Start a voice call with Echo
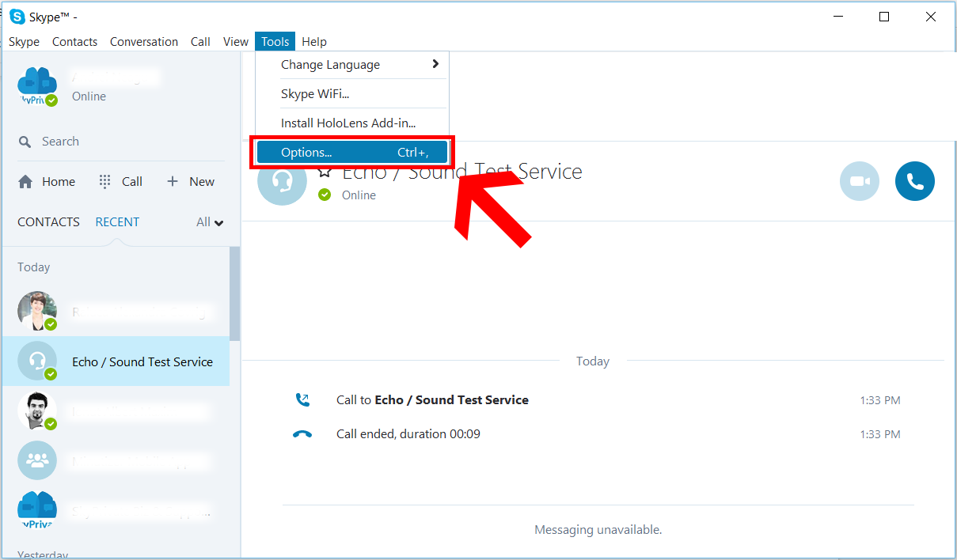Screen dimensions: 957x560 point(915,181)
